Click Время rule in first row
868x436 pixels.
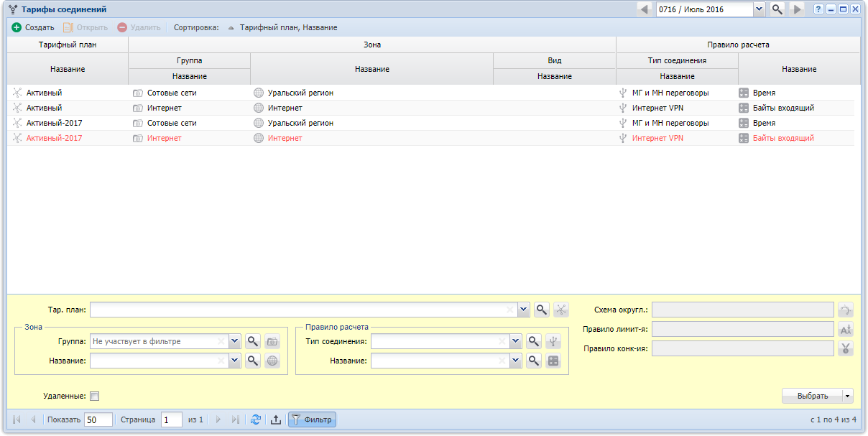coord(764,93)
